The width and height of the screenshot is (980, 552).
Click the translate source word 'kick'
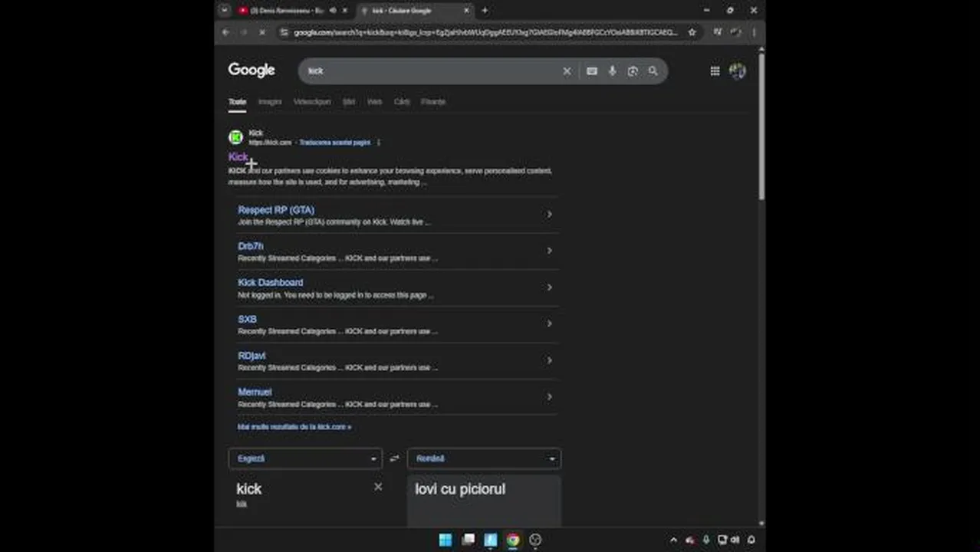point(249,489)
